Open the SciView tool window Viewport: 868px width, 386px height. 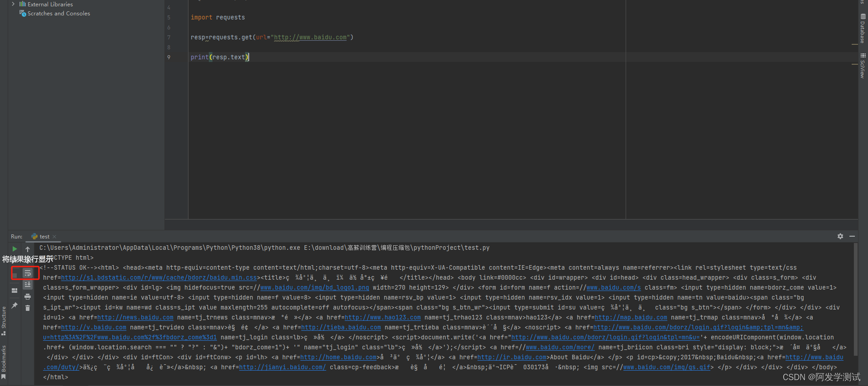pos(863,66)
